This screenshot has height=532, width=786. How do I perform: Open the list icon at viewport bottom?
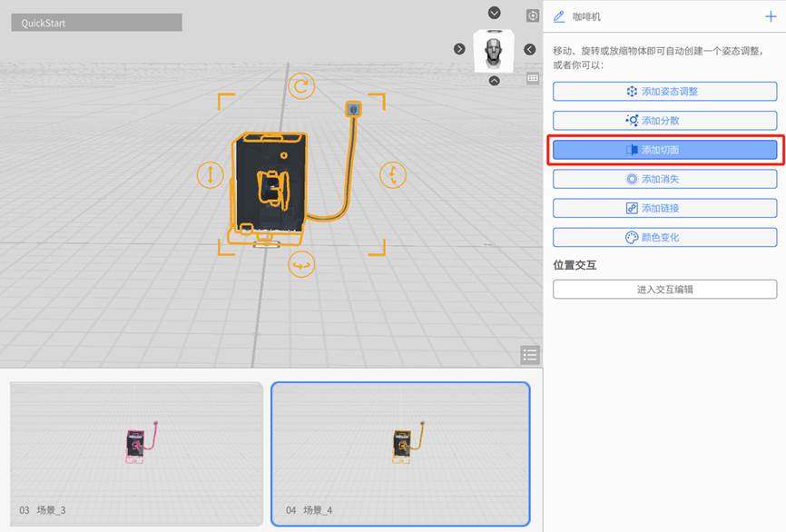pos(530,355)
